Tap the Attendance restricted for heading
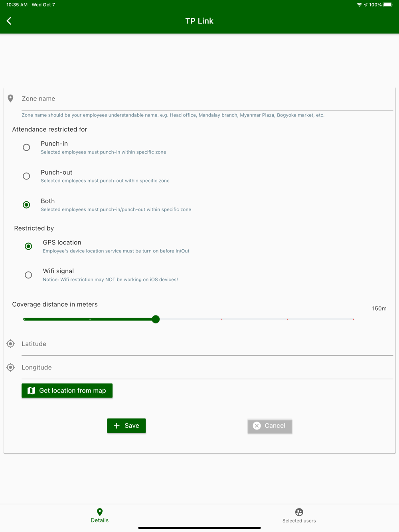The image size is (399, 532). [x=49, y=129]
